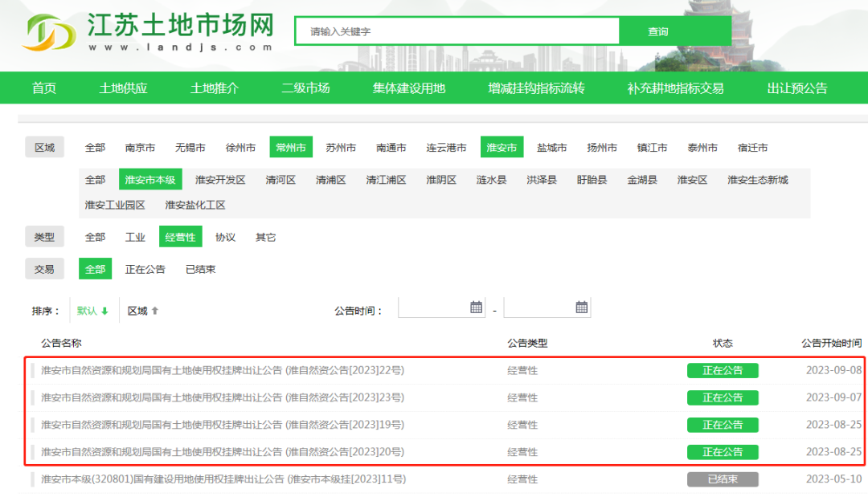
Task: Click the start date input box
Action: (x=434, y=308)
